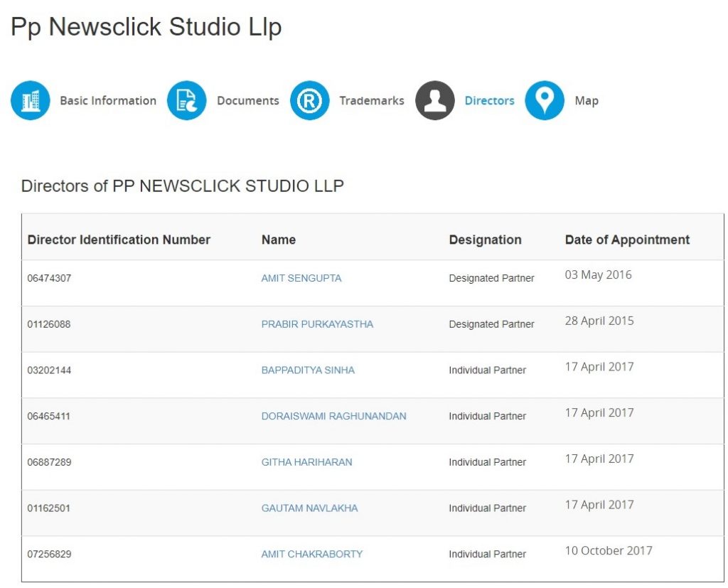The image size is (728, 588).
Task: Open Amit Sengupta's director profile
Action: tap(301, 278)
